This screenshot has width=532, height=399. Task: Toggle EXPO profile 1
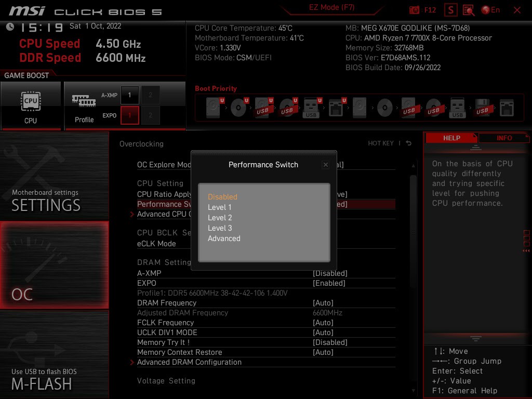(x=129, y=115)
